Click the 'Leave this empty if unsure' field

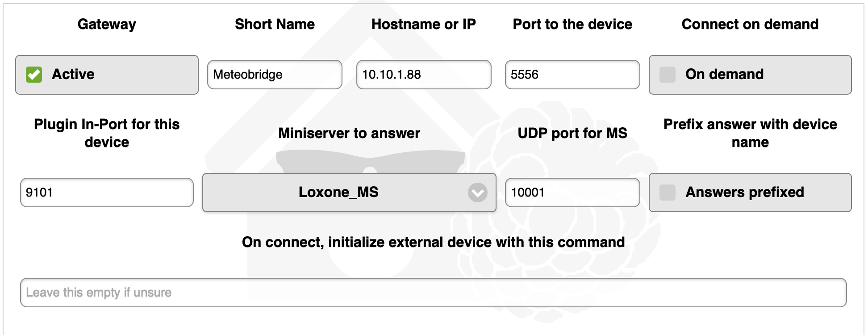433,293
